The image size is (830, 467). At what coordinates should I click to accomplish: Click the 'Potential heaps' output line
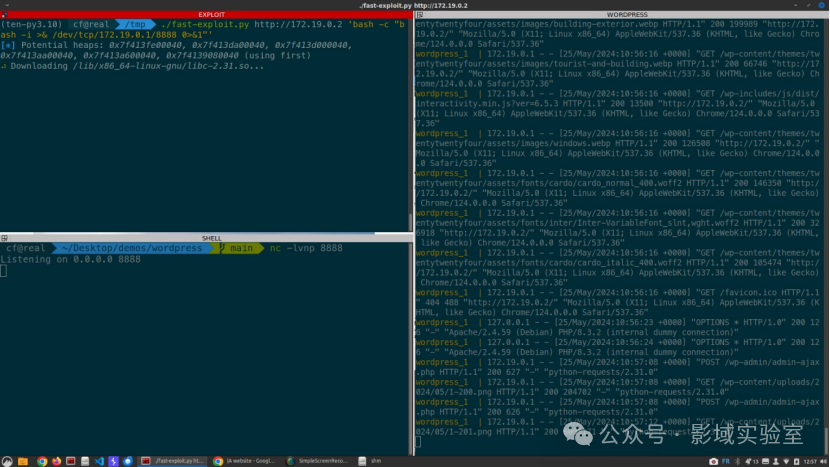point(176,45)
